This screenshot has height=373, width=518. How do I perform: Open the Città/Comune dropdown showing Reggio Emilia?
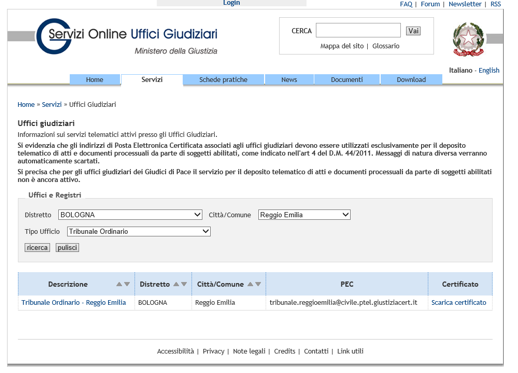click(x=304, y=215)
